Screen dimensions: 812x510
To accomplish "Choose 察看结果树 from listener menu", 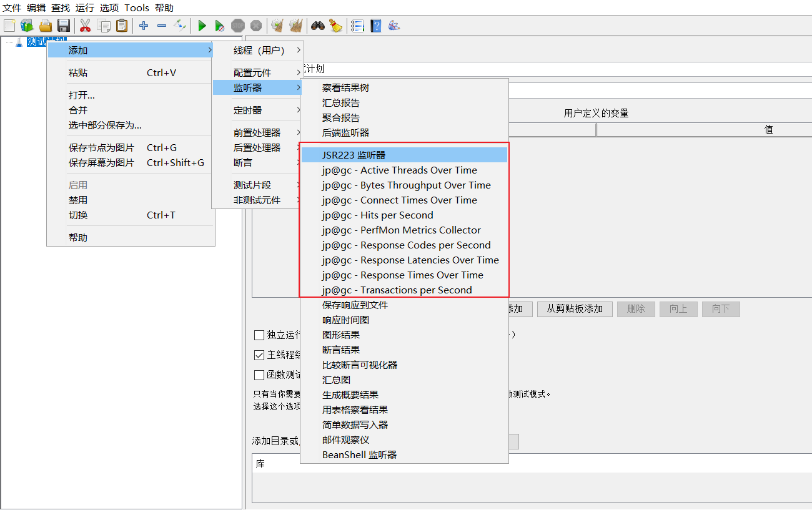I will tap(346, 88).
